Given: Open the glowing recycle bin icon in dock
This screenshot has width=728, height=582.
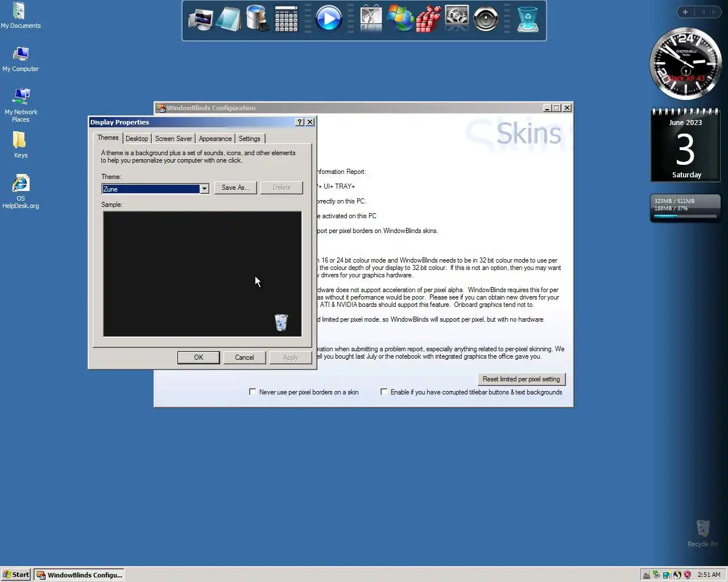Looking at the screenshot, I should click(528, 19).
